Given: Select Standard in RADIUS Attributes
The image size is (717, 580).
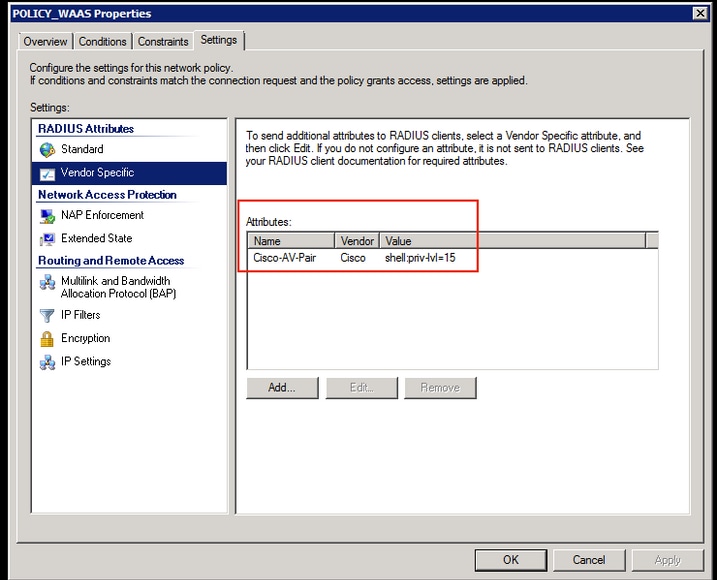Looking at the screenshot, I should point(129,149).
